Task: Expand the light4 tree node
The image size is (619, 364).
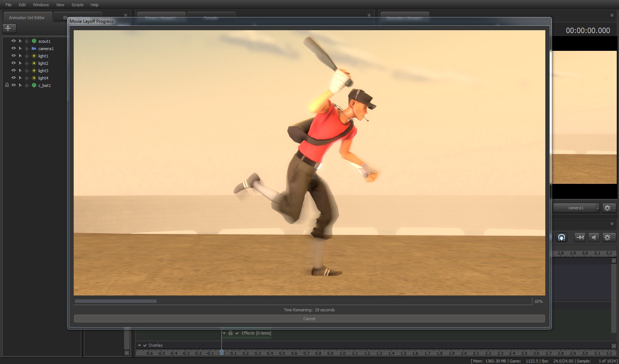Action: [x=27, y=78]
